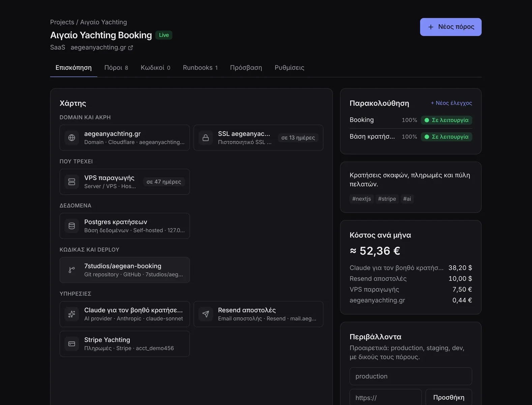Click the ≈ 52,36 € monthly total
532x405 pixels.
click(375, 251)
